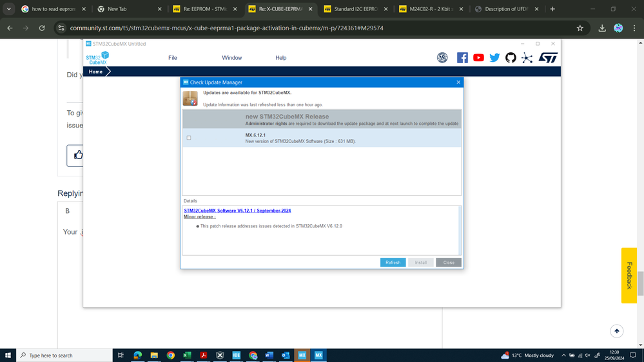Click the update package box icon

tap(190, 99)
